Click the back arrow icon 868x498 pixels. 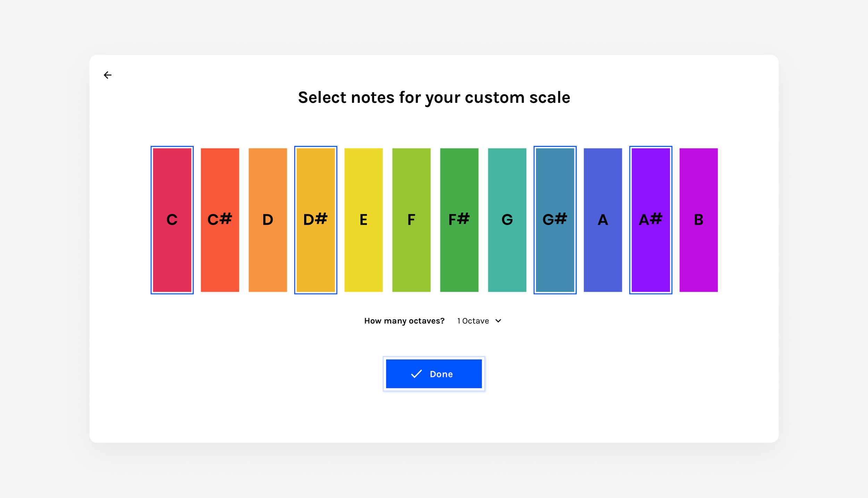[108, 75]
